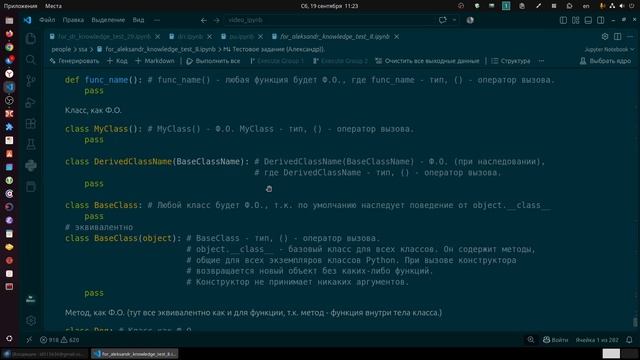Toggle bottom panel layout icon
The image size is (640, 360).
[588, 20]
